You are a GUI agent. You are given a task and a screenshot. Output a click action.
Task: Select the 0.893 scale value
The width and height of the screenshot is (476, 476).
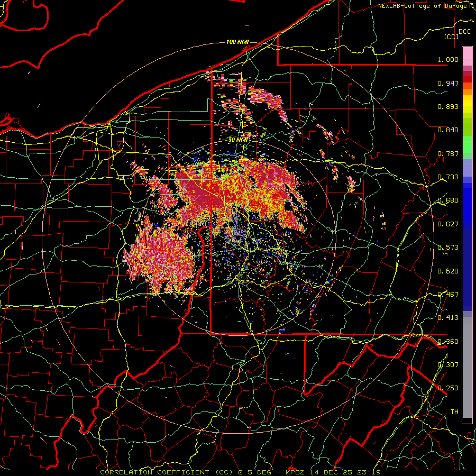(448, 106)
